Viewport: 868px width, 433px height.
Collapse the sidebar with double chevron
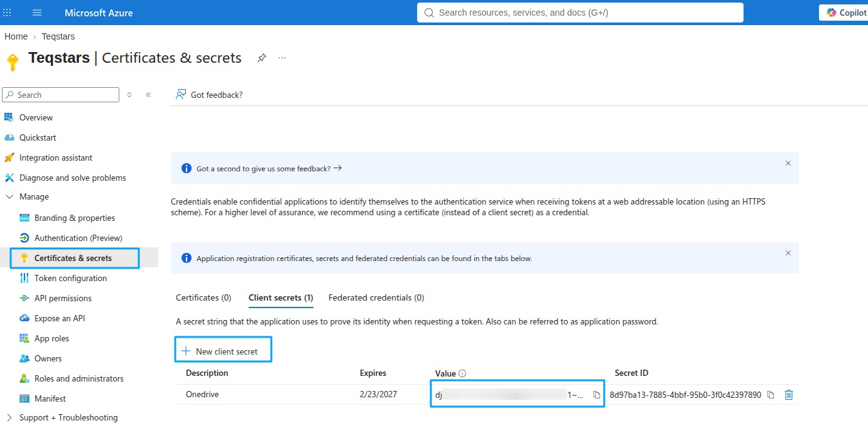pos(148,95)
